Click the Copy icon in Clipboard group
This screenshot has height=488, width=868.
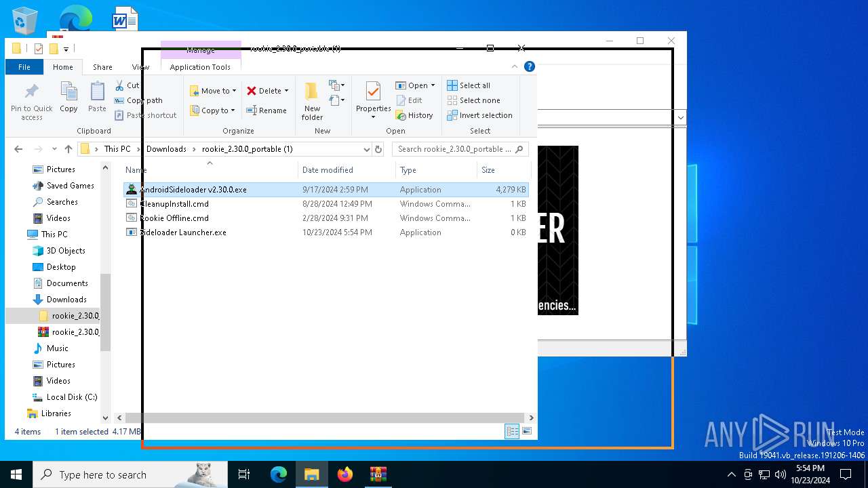(68, 97)
